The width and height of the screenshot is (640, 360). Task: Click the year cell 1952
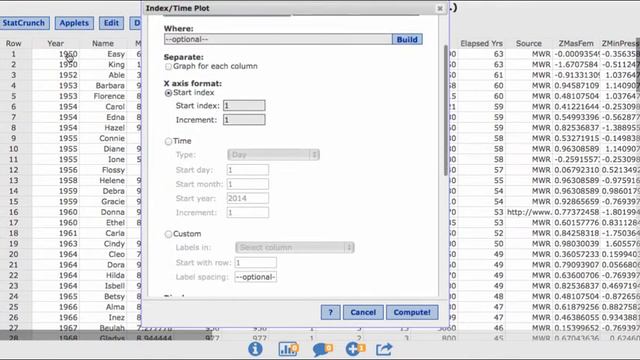click(x=68, y=75)
